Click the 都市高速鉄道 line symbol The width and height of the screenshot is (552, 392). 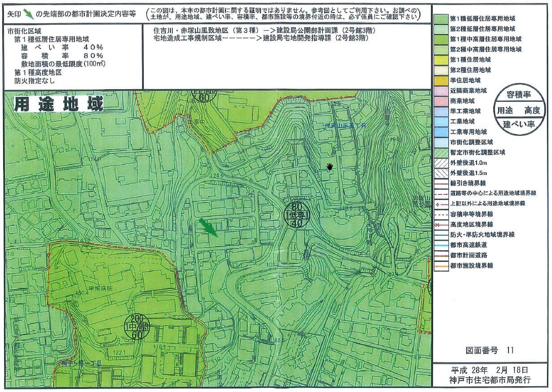tap(440, 245)
